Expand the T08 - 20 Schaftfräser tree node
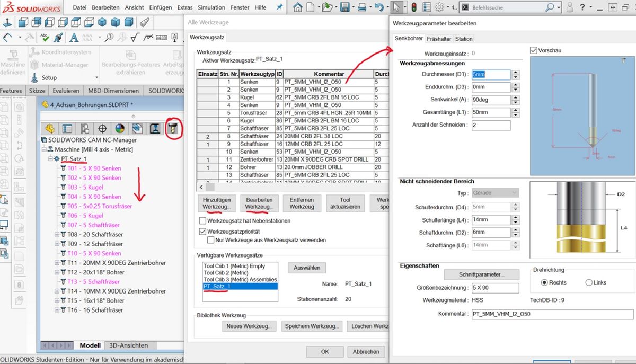This screenshot has height=364, width=636. [57, 234]
